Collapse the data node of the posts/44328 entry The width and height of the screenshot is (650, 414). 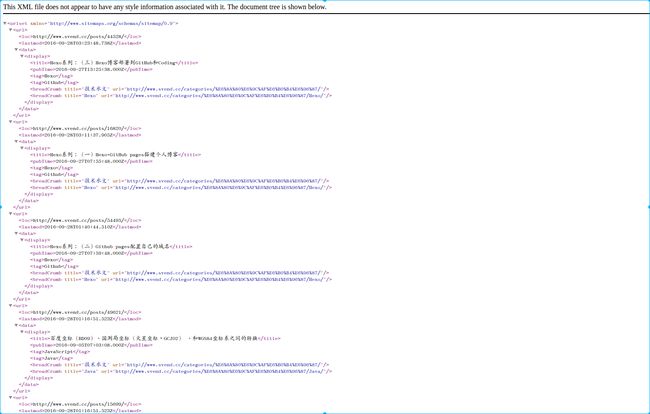pyautogui.click(x=16, y=50)
